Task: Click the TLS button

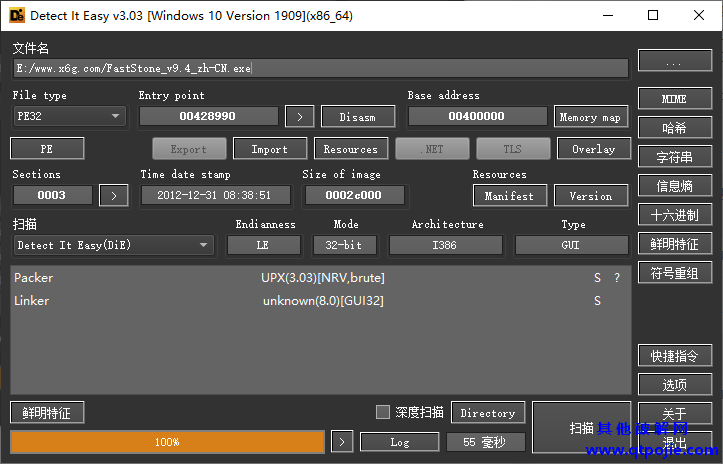Action: [513, 149]
